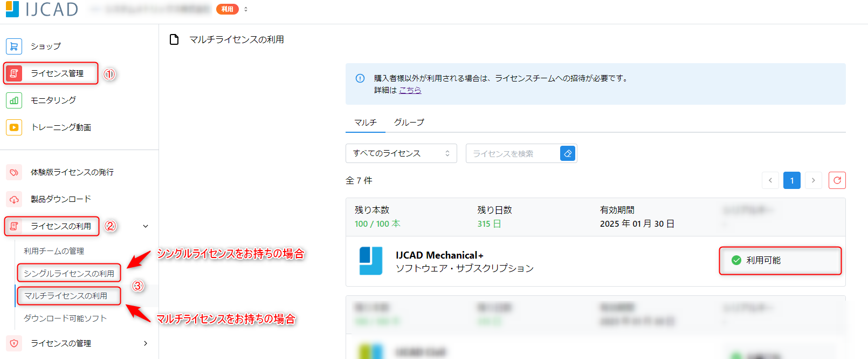Click the 2025 年 01 月 30 日 expiry date
This screenshot has width=868, height=359.
point(637,223)
